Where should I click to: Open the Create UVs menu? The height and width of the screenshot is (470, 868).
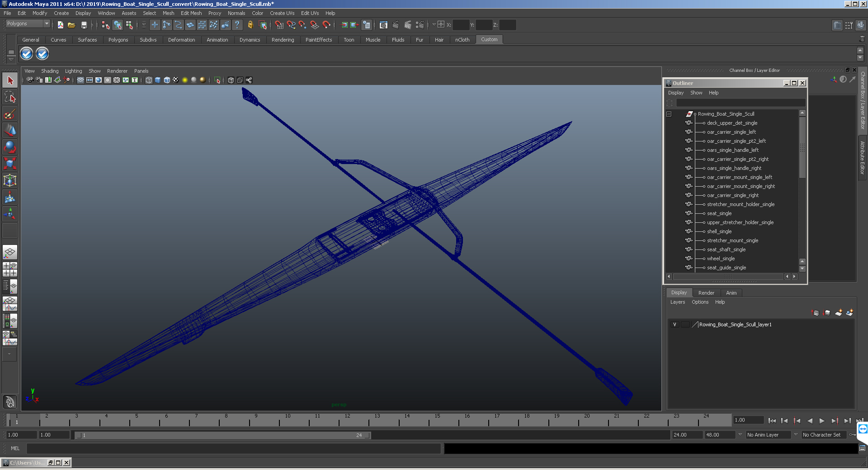tap(282, 13)
